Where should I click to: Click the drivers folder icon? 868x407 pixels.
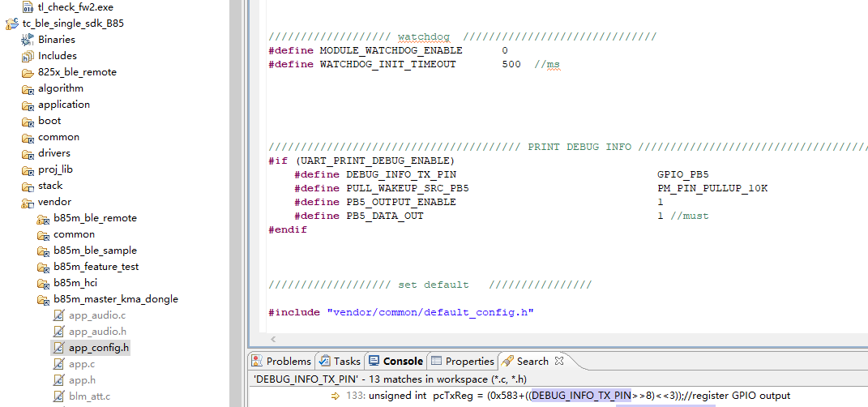[x=28, y=153]
